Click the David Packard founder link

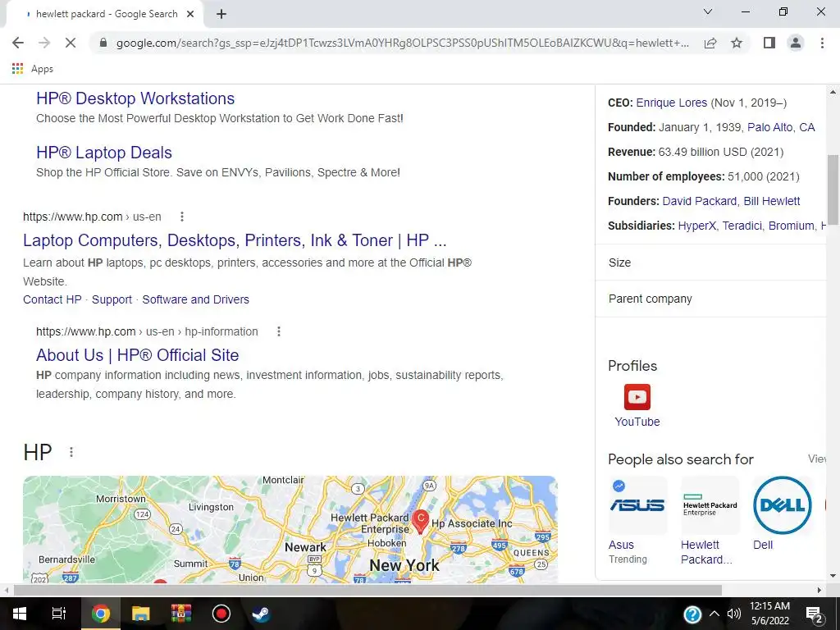[x=699, y=202]
